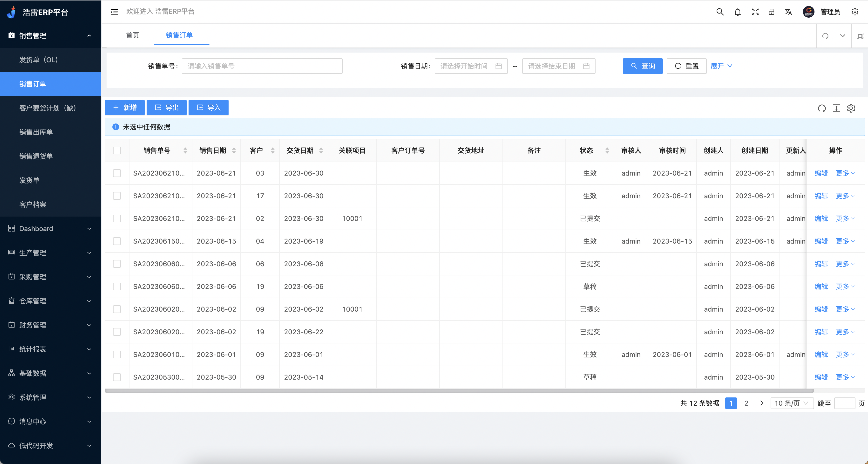Screen dimensions: 868x464
Task: Open the 10 条/页 page size dropdown
Action: 792,403
